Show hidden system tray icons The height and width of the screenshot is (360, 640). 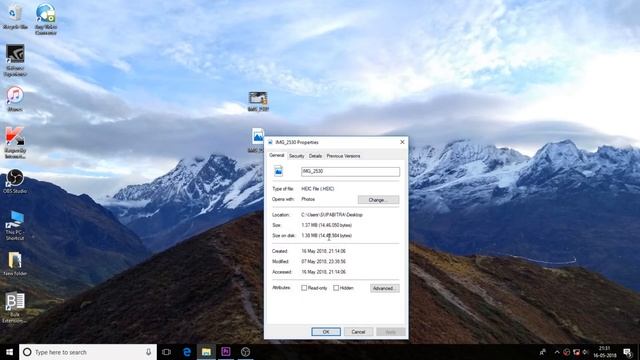click(x=557, y=352)
